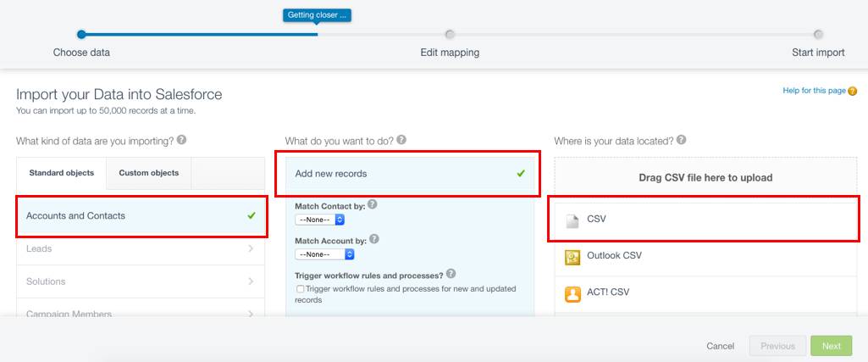Image resolution: width=868 pixels, height=362 pixels.
Task: Click the Drag CSV file here upload area
Action: coord(705,178)
